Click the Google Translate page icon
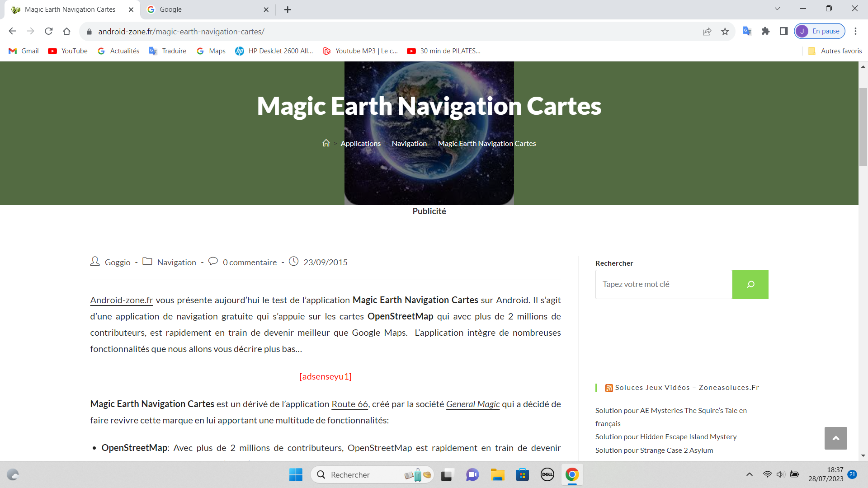The image size is (868, 488). coord(747,31)
